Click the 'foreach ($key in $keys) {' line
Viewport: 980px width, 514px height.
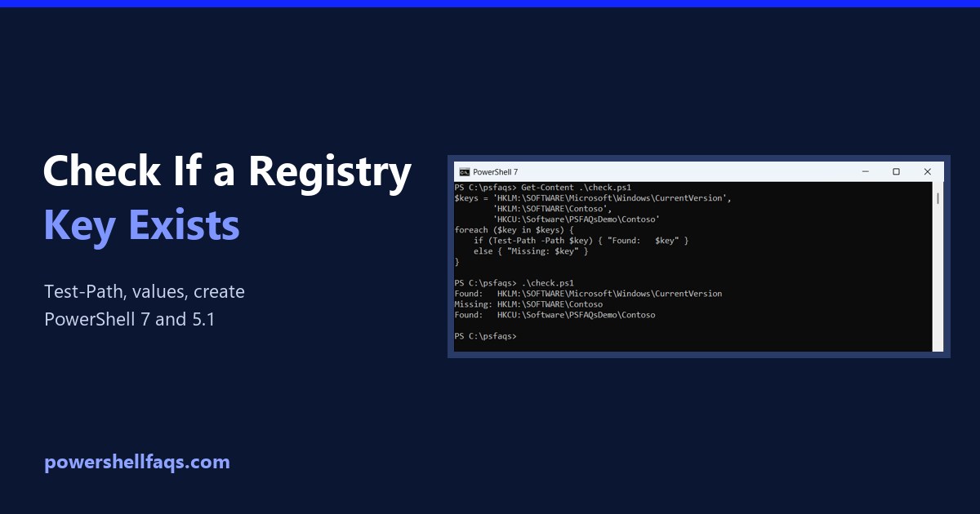coord(514,230)
